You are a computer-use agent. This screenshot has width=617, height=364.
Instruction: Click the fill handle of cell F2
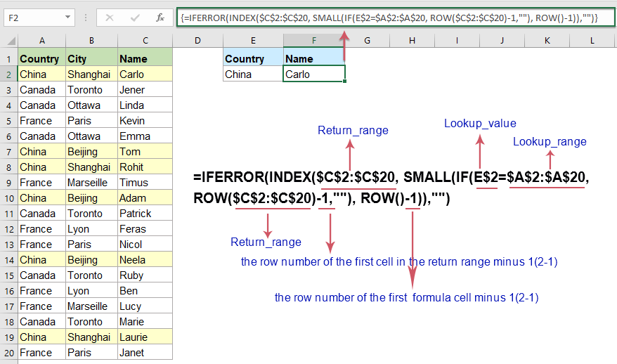coord(345,81)
